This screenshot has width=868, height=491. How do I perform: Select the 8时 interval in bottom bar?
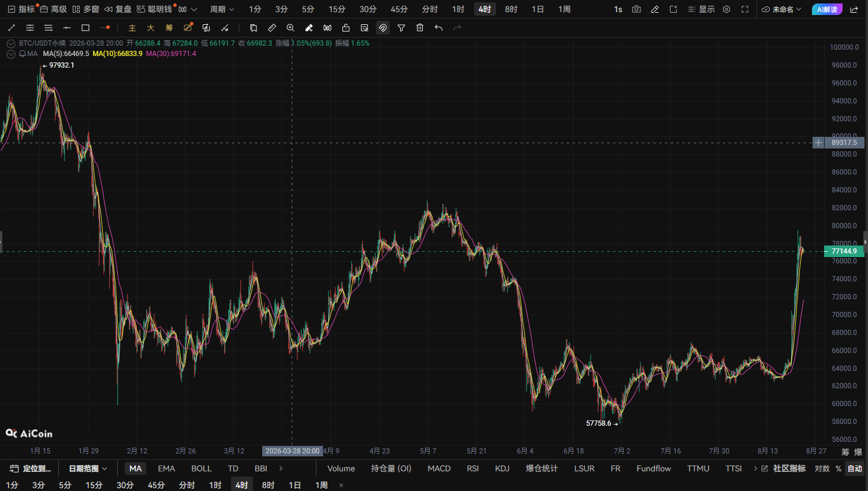[268, 485]
